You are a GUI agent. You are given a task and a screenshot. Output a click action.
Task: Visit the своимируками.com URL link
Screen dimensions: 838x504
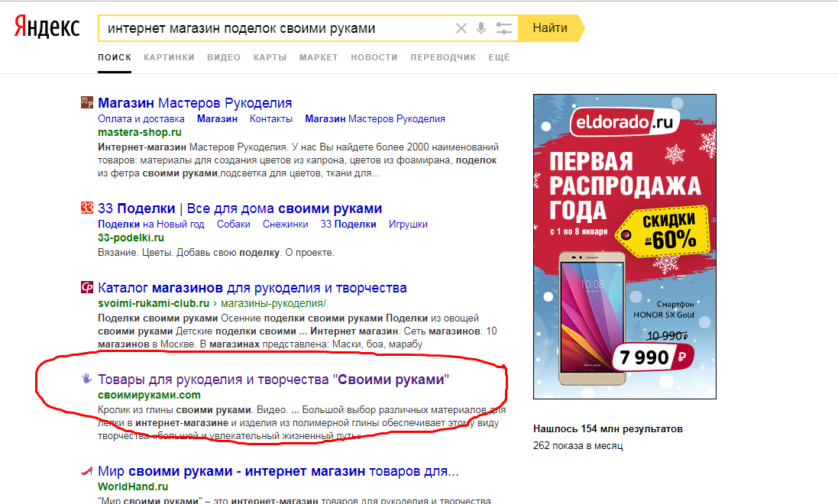pyautogui.click(x=149, y=395)
